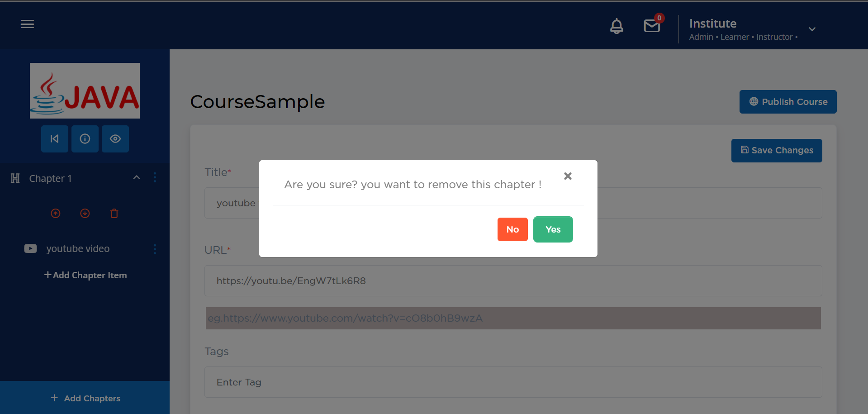Click Add Chapter Item link
868x414 pixels.
(x=85, y=275)
